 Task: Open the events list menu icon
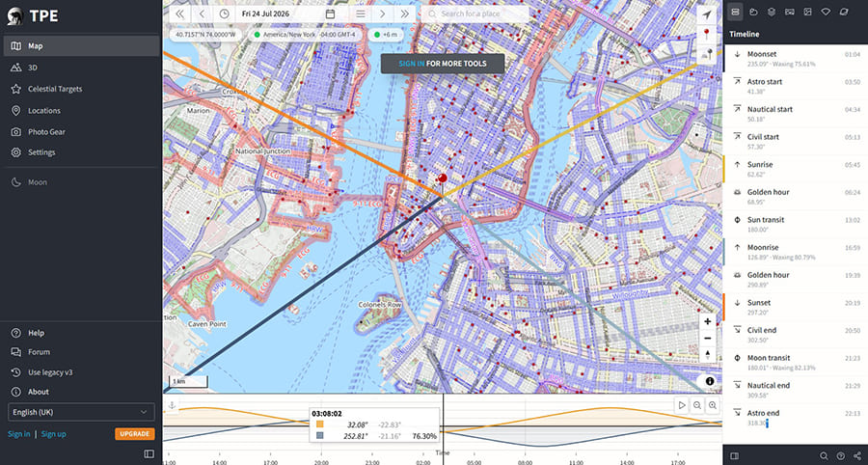tap(361, 14)
